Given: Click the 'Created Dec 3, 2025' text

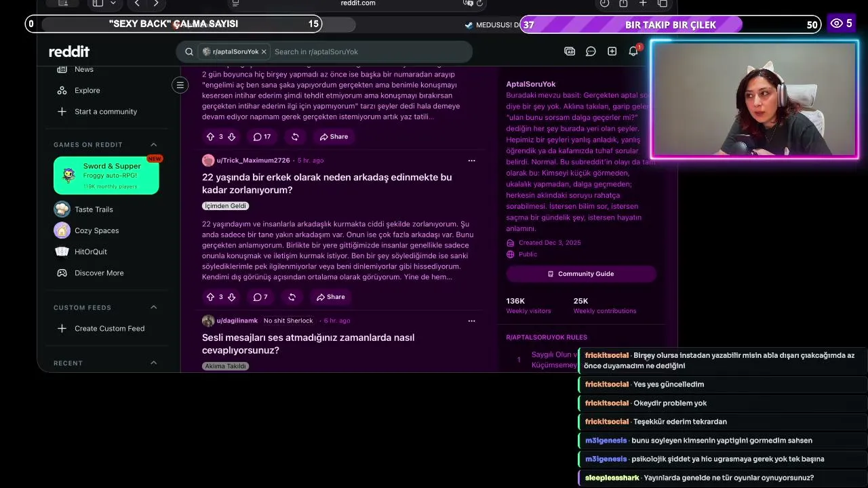Looking at the screenshot, I should (549, 243).
